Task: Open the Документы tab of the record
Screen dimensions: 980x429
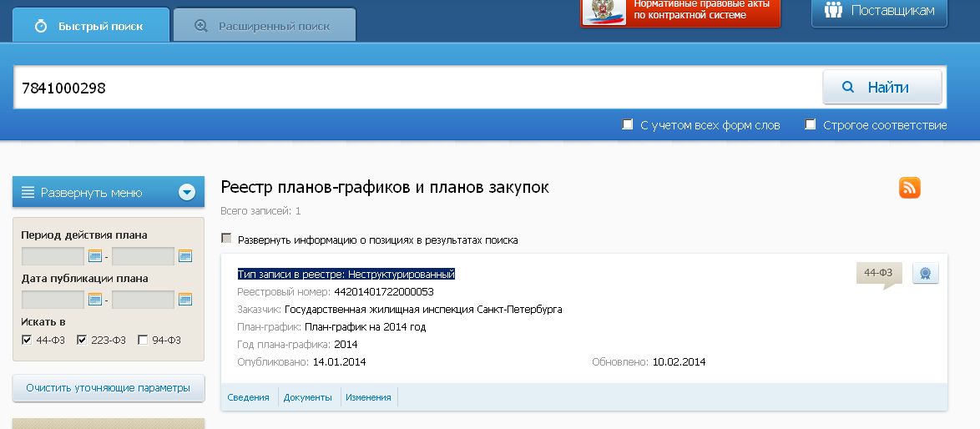Action: pyautogui.click(x=307, y=397)
